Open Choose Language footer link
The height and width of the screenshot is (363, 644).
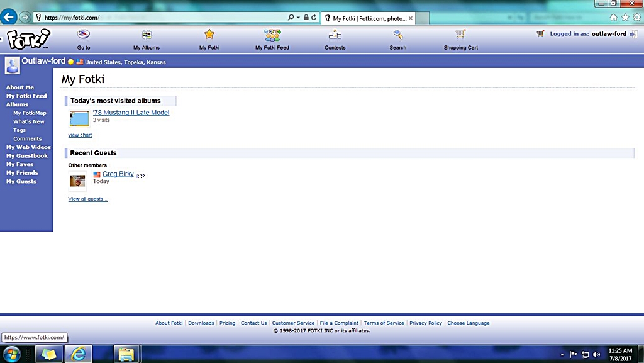468,323
